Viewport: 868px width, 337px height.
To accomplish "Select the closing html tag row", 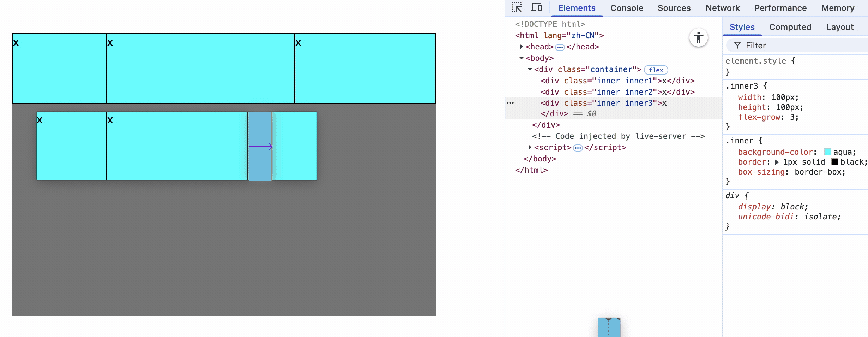I will pyautogui.click(x=531, y=170).
